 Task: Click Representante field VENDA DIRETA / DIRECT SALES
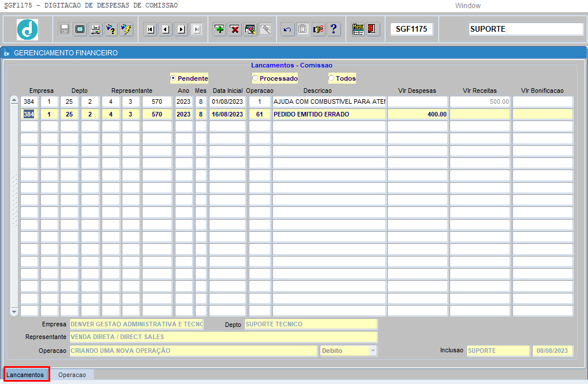[x=223, y=337]
